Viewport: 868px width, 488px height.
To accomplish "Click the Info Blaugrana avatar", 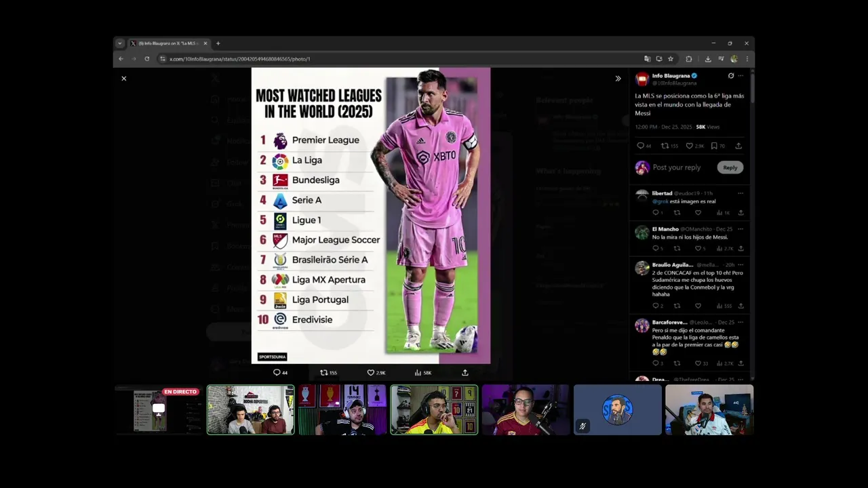I will pos(642,79).
